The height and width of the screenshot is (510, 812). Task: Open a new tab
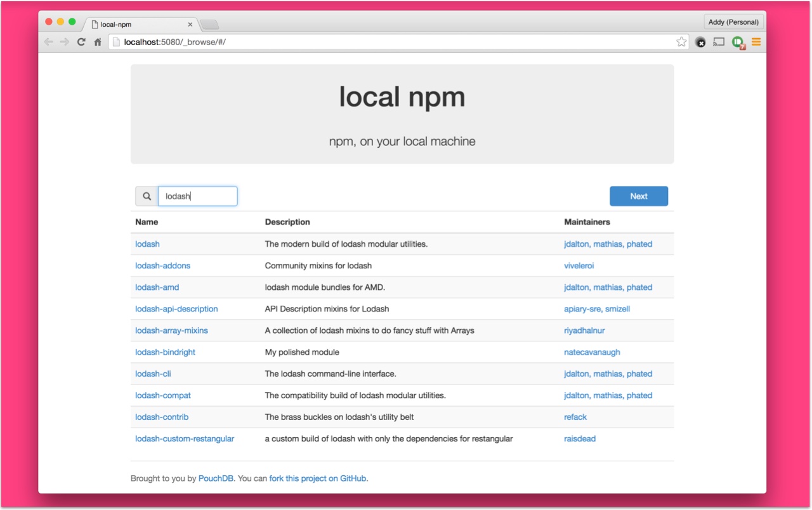coord(209,25)
